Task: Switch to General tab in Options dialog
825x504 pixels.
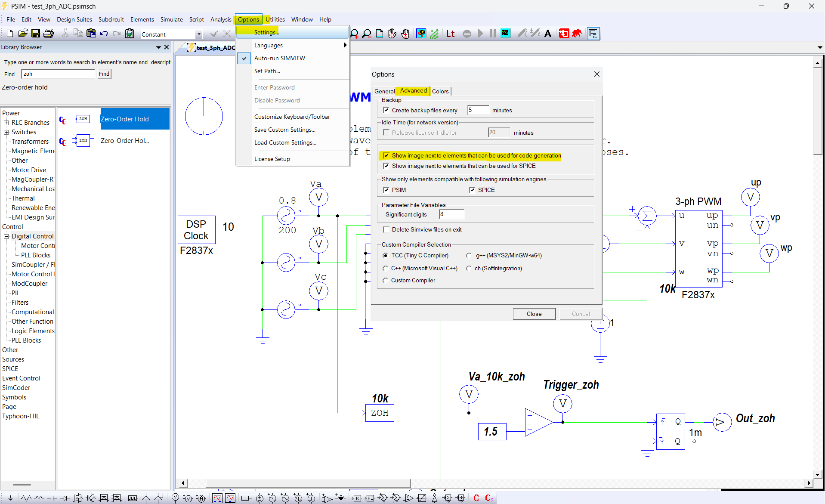Action: click(x=384, y=91)
